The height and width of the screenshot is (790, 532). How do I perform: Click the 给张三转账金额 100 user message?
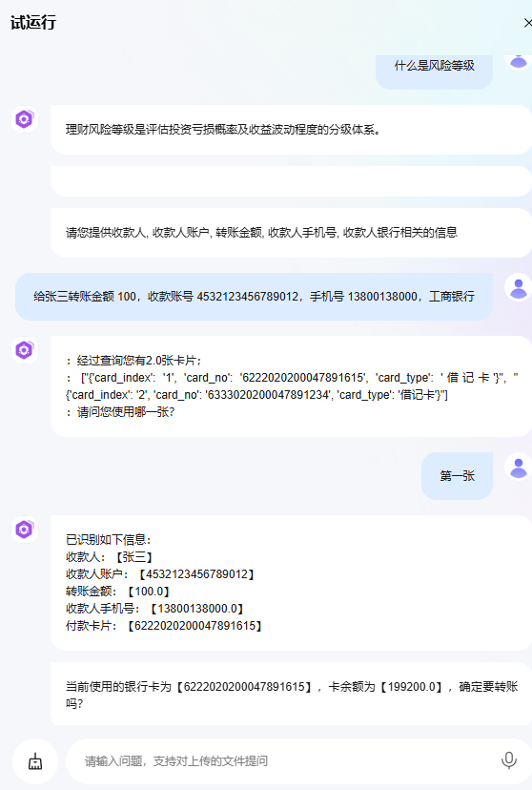[x=255, y=296]
